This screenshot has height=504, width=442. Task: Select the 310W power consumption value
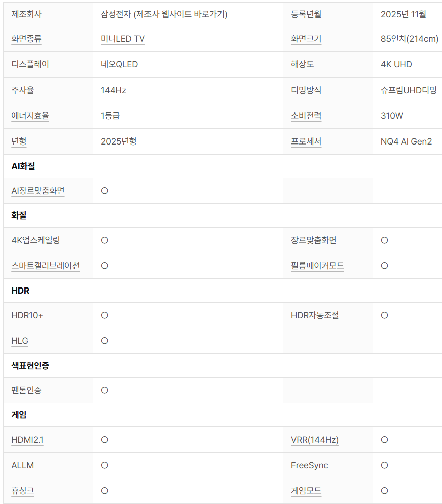[392, 116]
